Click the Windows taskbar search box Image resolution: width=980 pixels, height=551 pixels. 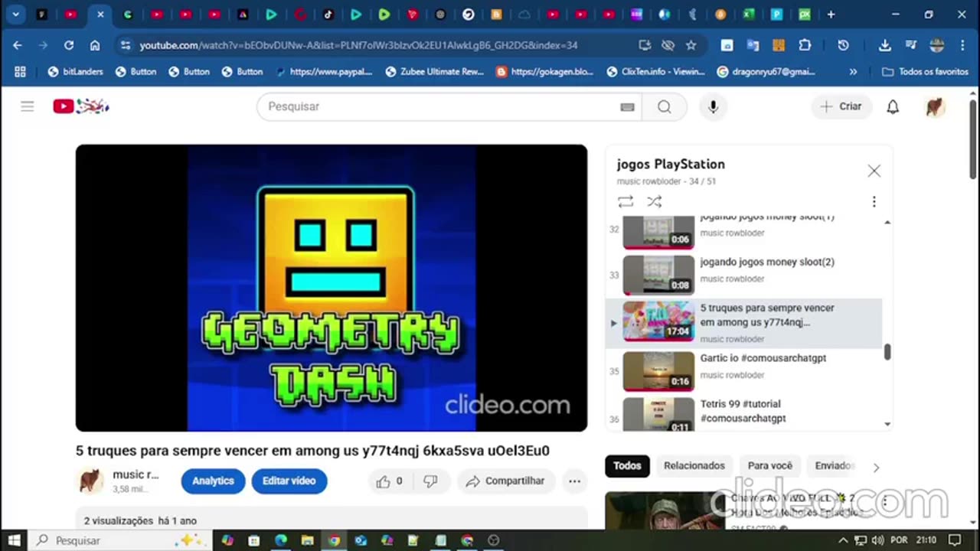tap(122, 540)
